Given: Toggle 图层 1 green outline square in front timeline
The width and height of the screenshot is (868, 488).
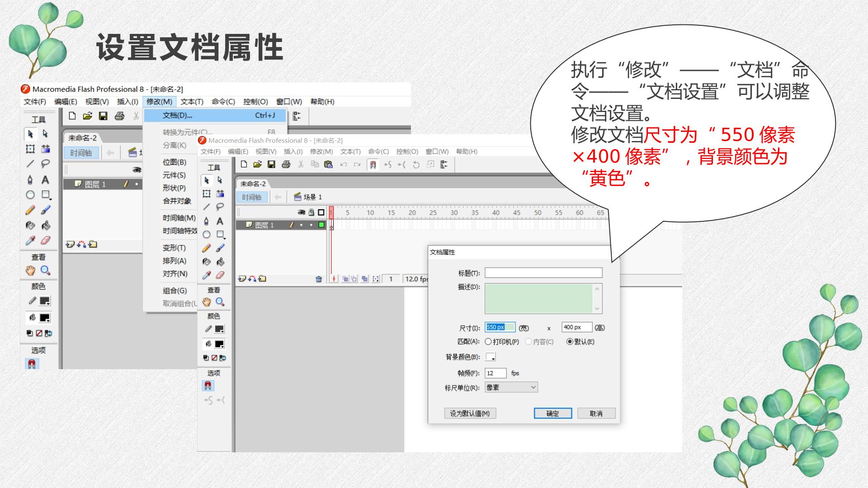Looking at the screenshot, I should pos(321,225).
